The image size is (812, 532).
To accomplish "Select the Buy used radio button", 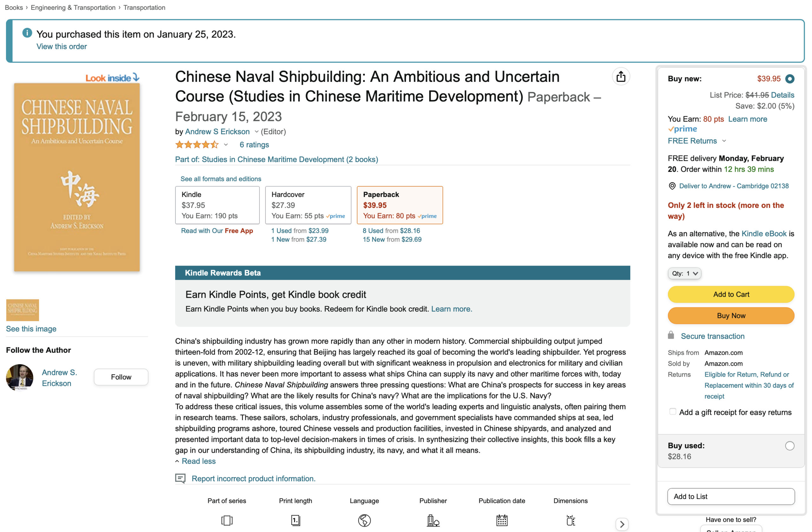I will (x=789, y=446).
